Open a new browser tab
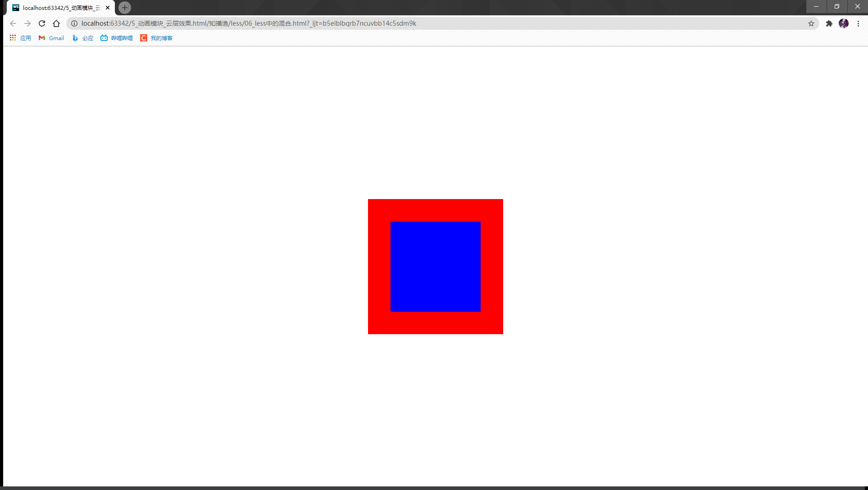 (125, 8)
